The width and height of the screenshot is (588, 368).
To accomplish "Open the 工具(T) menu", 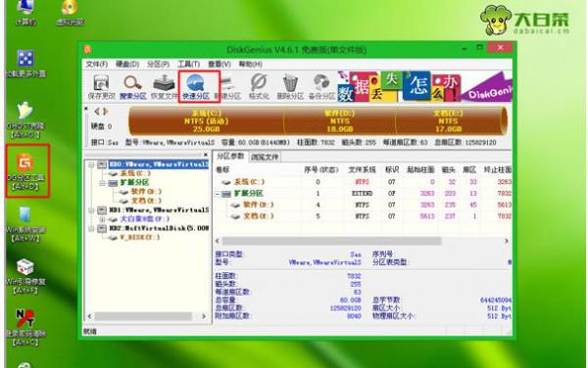I will pyautogui.click(x=188, y=64).
